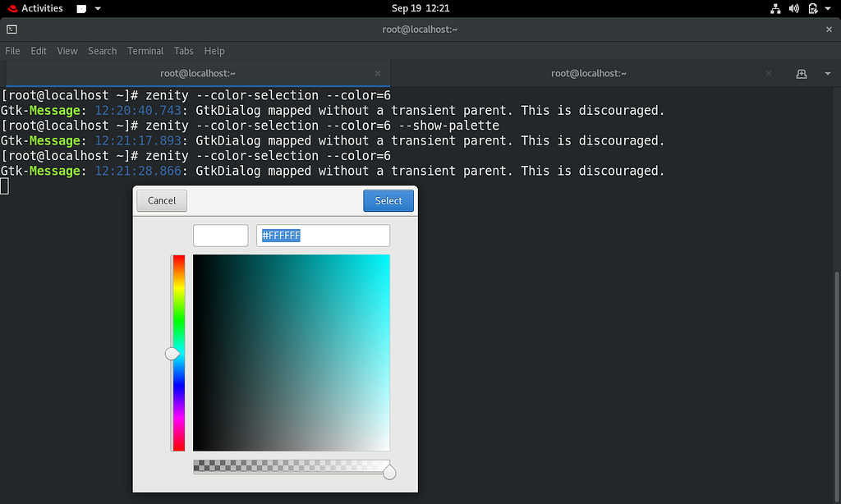Click the hue slider handle
The width and height of the screenshot is (841, 504).
(172, 353)
